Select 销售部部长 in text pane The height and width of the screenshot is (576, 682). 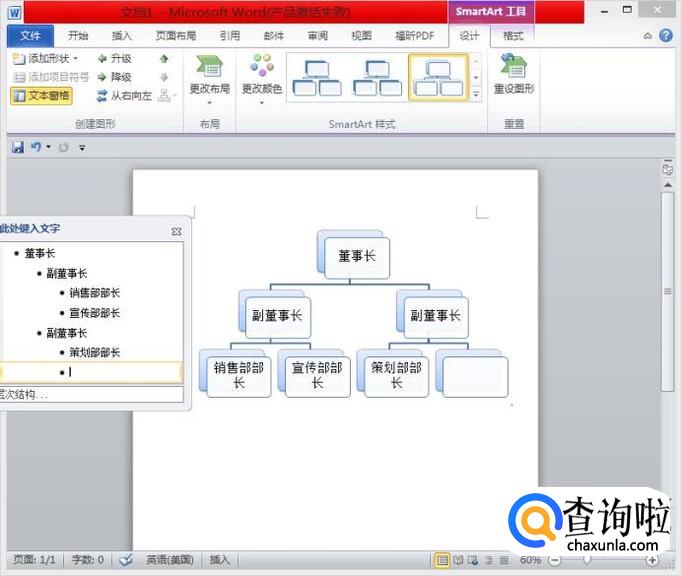coord(94,293)
